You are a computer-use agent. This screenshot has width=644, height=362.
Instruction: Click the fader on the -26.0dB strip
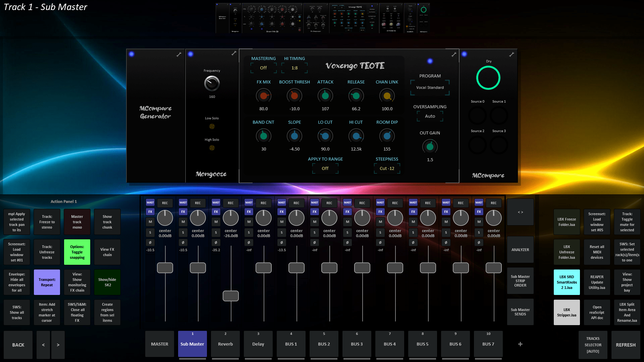coord(231,296)
